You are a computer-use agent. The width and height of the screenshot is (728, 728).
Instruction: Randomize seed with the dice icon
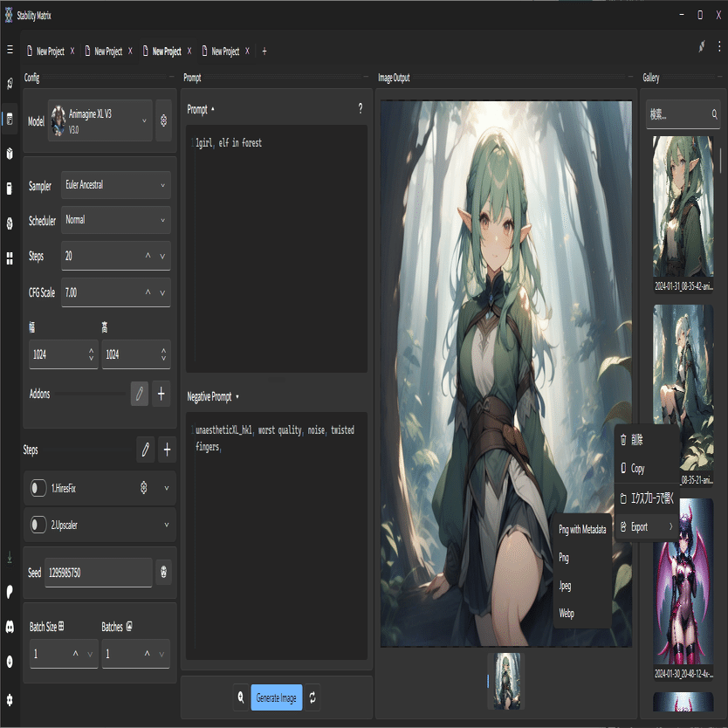tap(163, 573)
